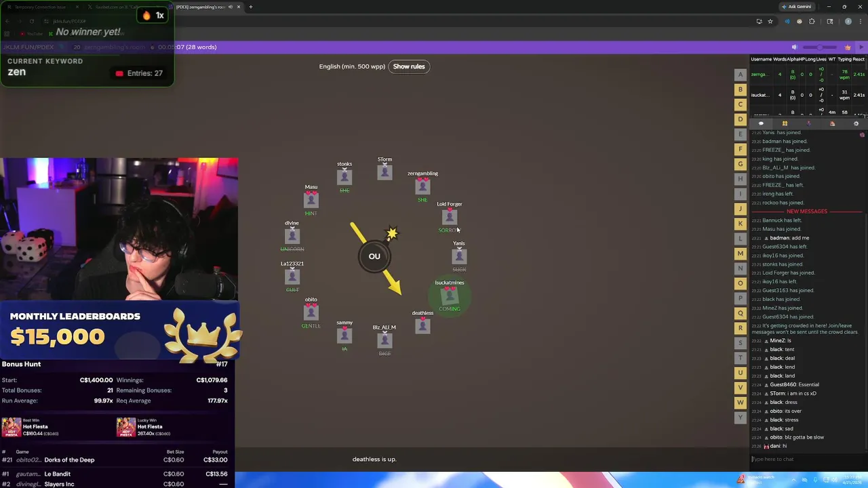Click letter tile A
This screenshot has width=868, height=488.
point(741,75)
